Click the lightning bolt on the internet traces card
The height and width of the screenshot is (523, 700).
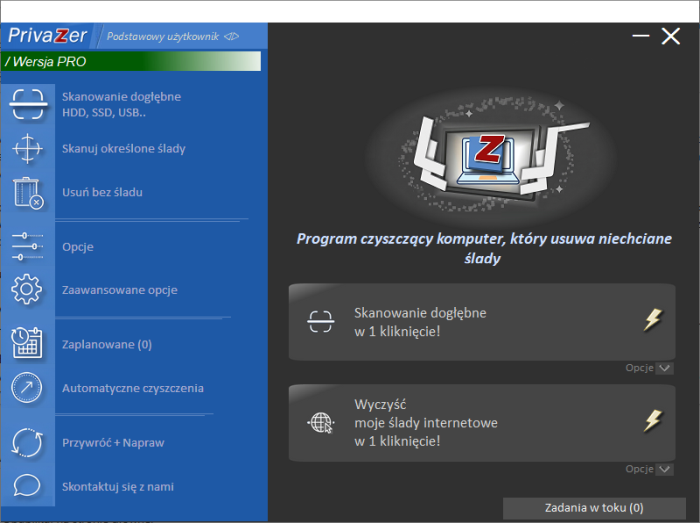point(653,420)
